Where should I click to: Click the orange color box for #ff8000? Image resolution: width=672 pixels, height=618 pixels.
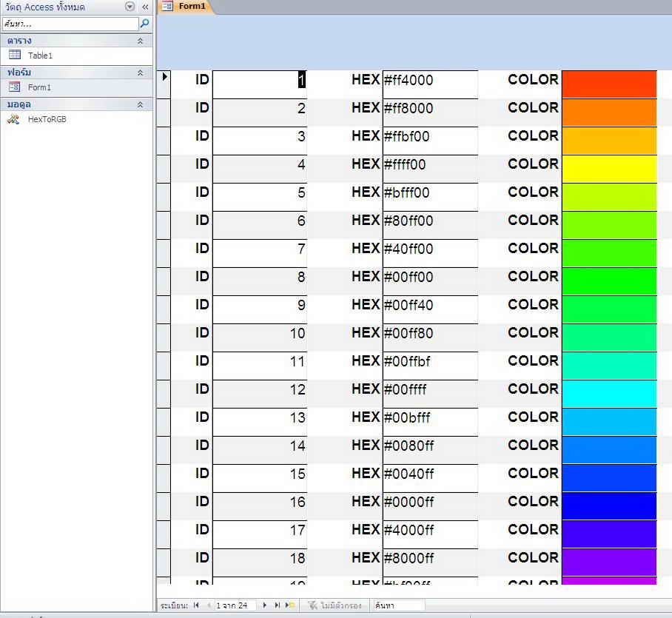[609, 112]
